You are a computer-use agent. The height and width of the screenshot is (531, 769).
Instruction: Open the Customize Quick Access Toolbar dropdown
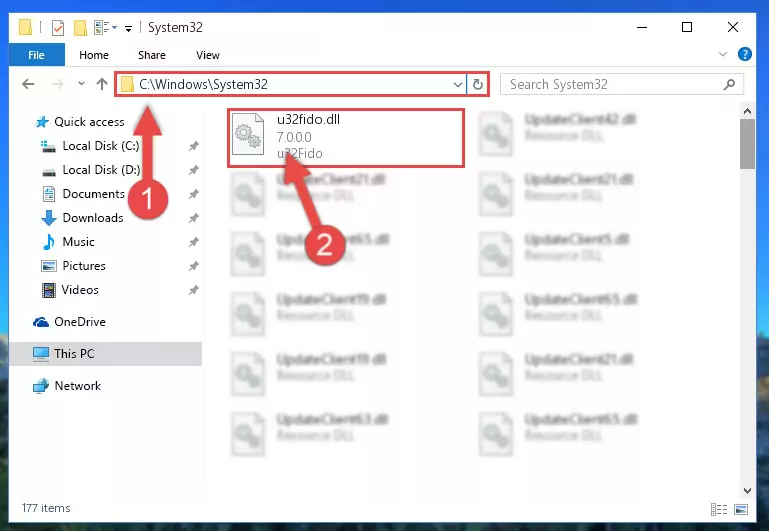pyautogui.click(x=128, y=28)
